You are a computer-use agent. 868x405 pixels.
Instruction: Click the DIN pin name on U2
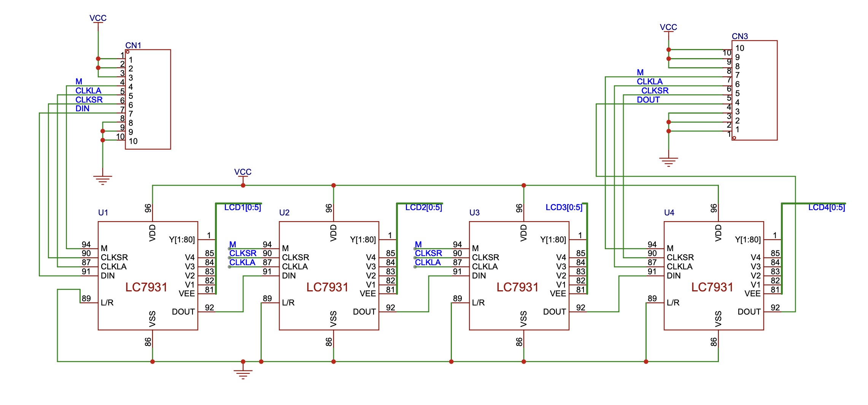[x=289, y=276]
